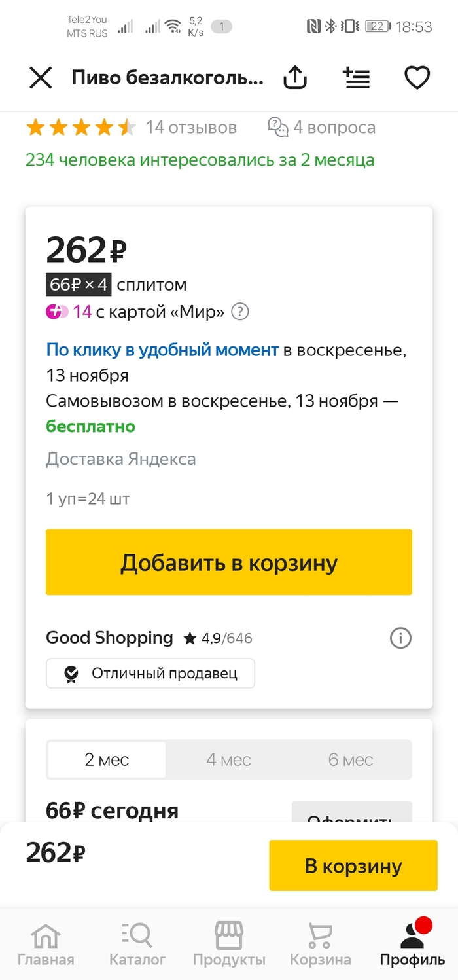458x980 pixels.
Task: Close the product page with the X
Action: [x=41, y=79]
